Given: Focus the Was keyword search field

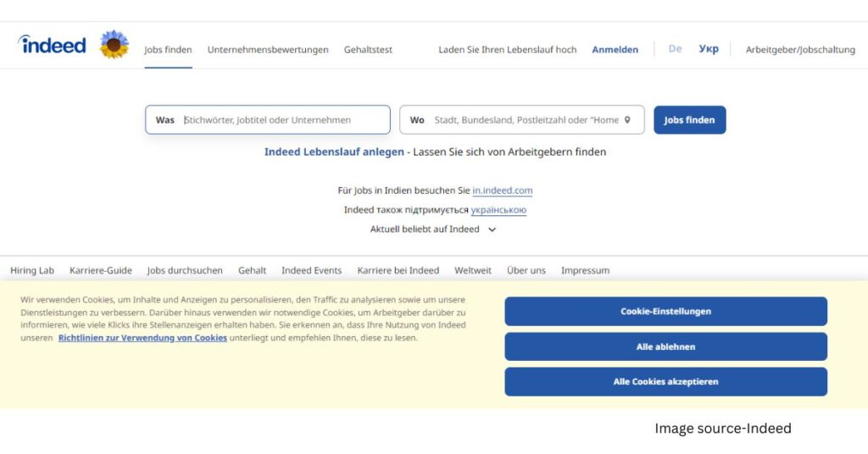Looking at the screenshot, I should pos(268,120).
